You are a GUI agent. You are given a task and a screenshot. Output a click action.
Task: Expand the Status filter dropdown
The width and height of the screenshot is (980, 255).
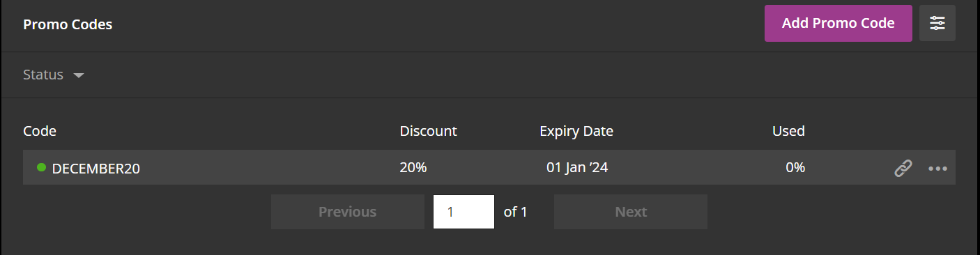(54, 75)
